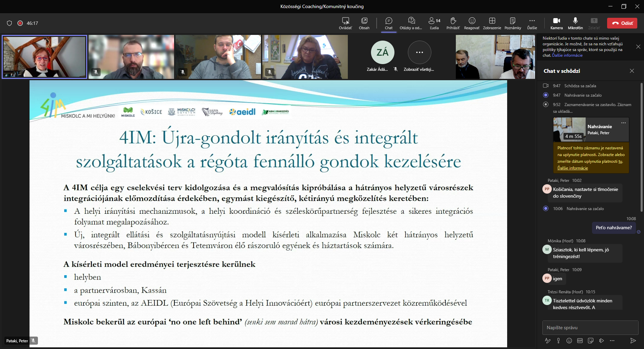Open the Poznámky notes panel
Image resolution: width=644 pixels, height=349 pixels.
click(x=513, y=23)
